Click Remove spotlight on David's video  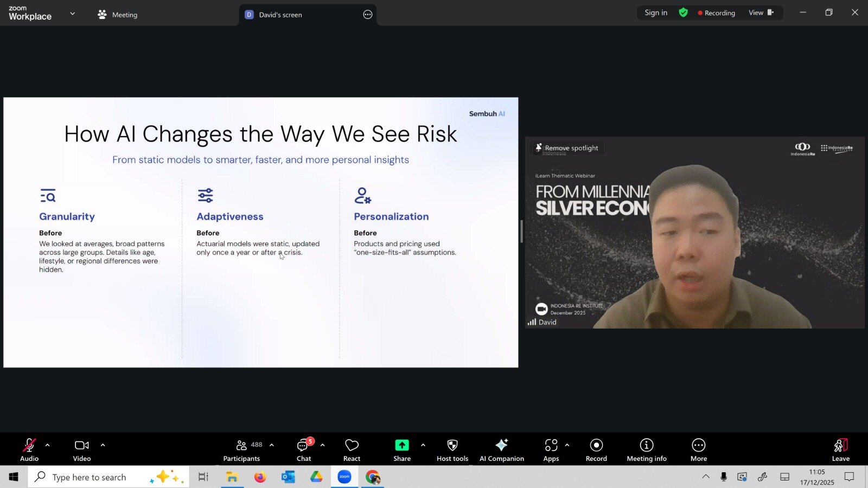567,148
